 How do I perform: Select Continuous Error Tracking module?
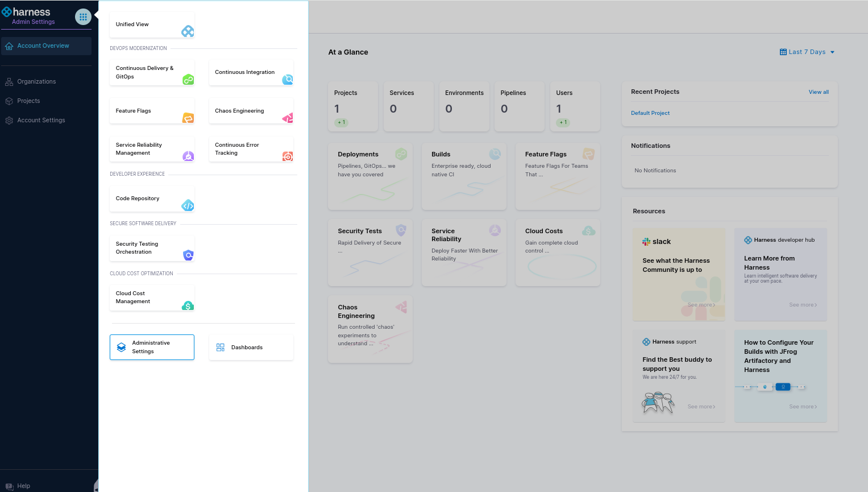pos(251,149)
